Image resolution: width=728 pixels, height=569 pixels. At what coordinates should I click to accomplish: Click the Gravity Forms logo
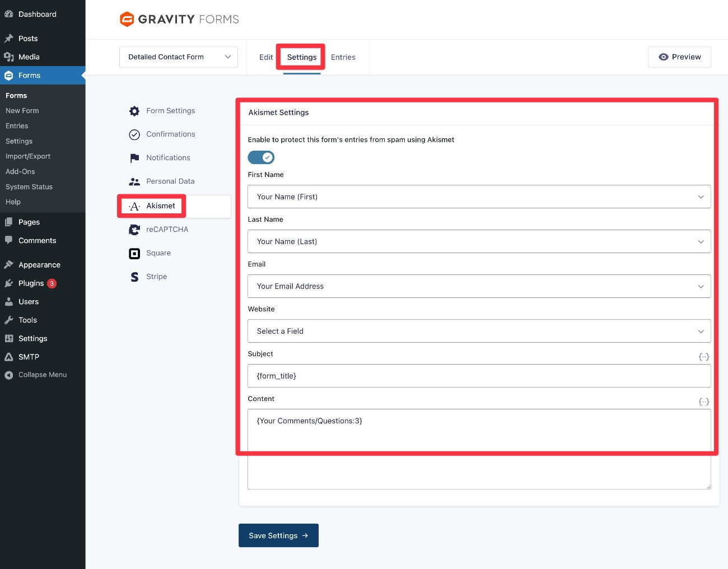tap(179, 19)
